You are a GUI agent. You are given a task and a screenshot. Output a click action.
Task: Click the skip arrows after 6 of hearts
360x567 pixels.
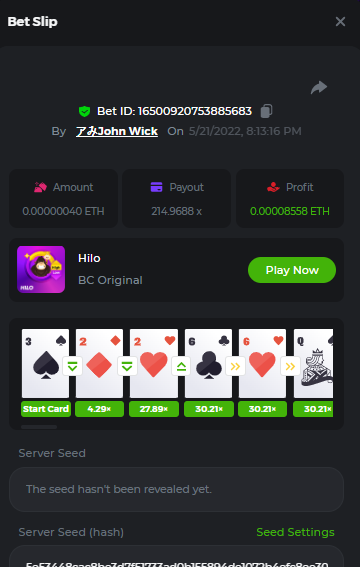tap(290, 366)
